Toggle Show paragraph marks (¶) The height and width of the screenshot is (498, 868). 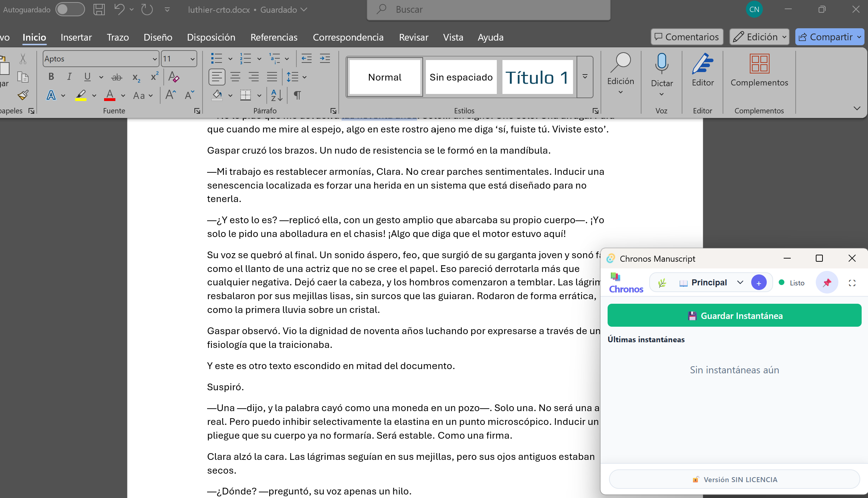pyautogui.click(x=297, y=95)
